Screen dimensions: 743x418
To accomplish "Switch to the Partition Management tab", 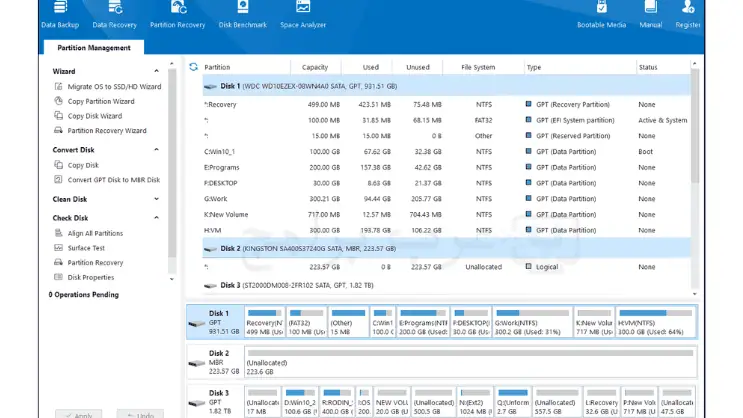I will (94, 47).
